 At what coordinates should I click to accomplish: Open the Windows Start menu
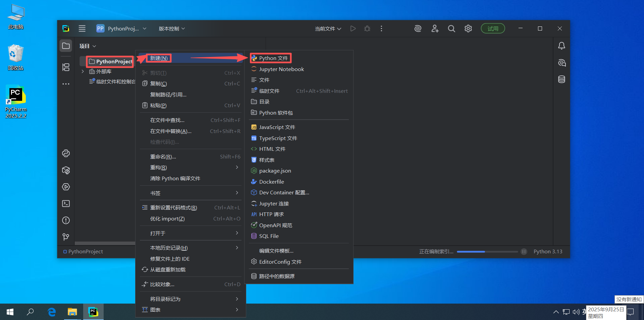[10, 312]
